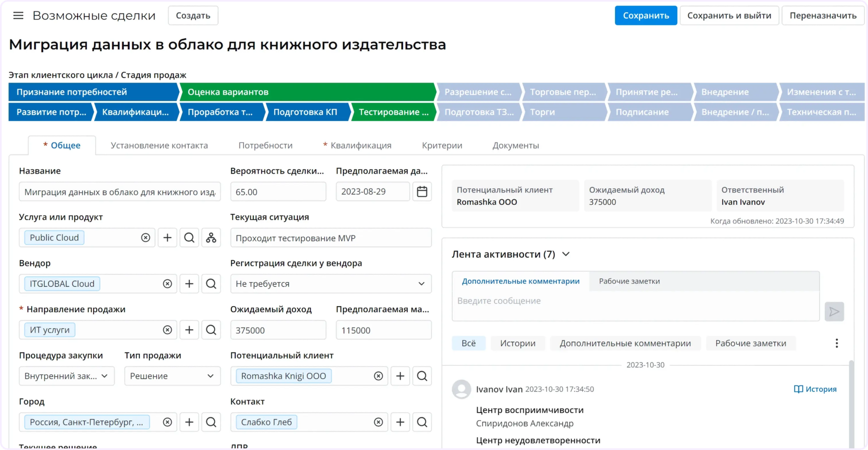This screenshot has width=868, height=450.
Task: Filter activity feed by Всё
Action: tap(468, 343)
